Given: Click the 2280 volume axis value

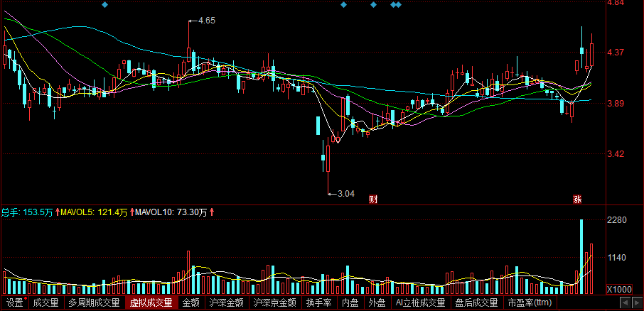Looking at the screenshot, I should (617, 220).
